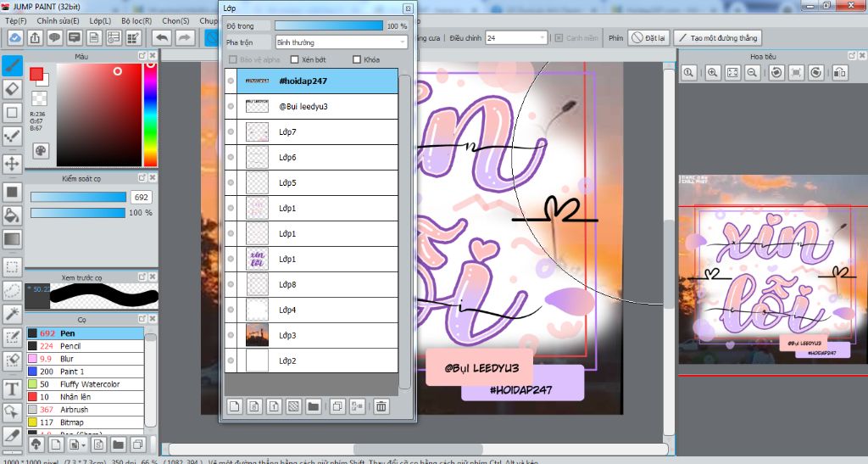The image size is (868, 464).
Task: Click the export/share icon in toolbar
Action: [35, 37]
